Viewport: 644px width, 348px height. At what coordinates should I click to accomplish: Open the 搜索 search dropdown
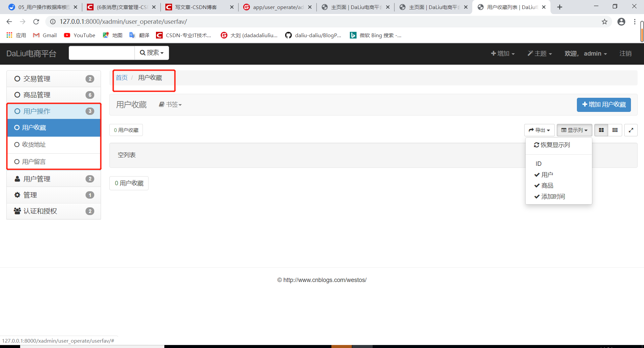pyautogui.click(x=152, y=53)
